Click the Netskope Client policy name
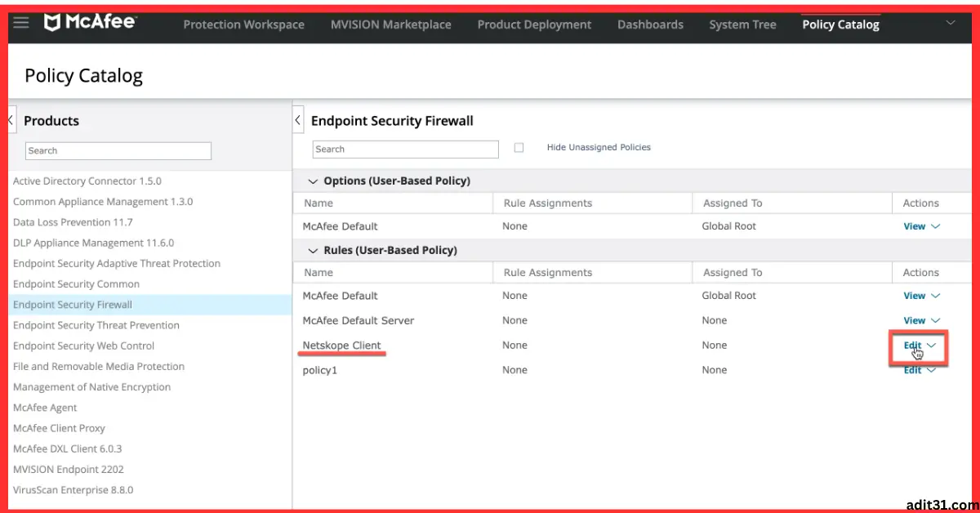Image resolution: width=980 pixels, height=513 pixels. (341, 346)
